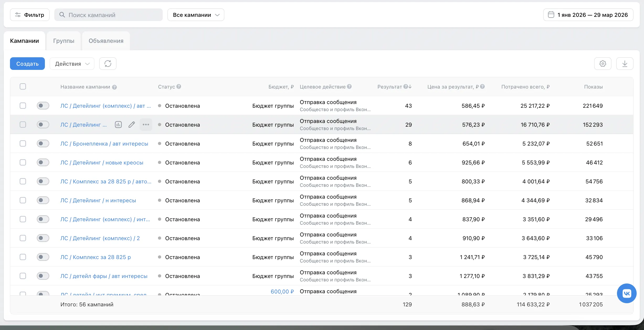Viewport: 644px width, 330px height.
Task: Open date range picker 1 янв 2026 — 29 мар 2026
Action: (x=588, y=15)
